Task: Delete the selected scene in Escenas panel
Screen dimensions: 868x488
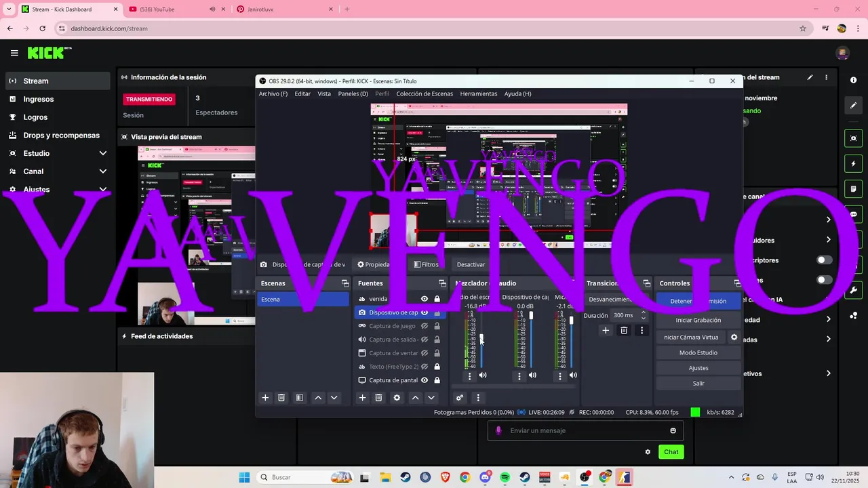Action: tap(281, 398)
